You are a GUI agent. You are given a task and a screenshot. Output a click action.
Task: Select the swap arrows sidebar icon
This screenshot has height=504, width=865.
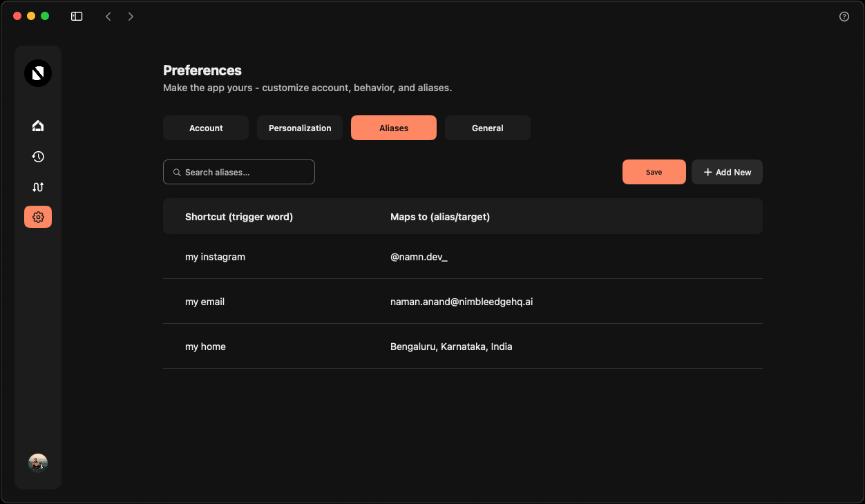[x=38, y=187]
